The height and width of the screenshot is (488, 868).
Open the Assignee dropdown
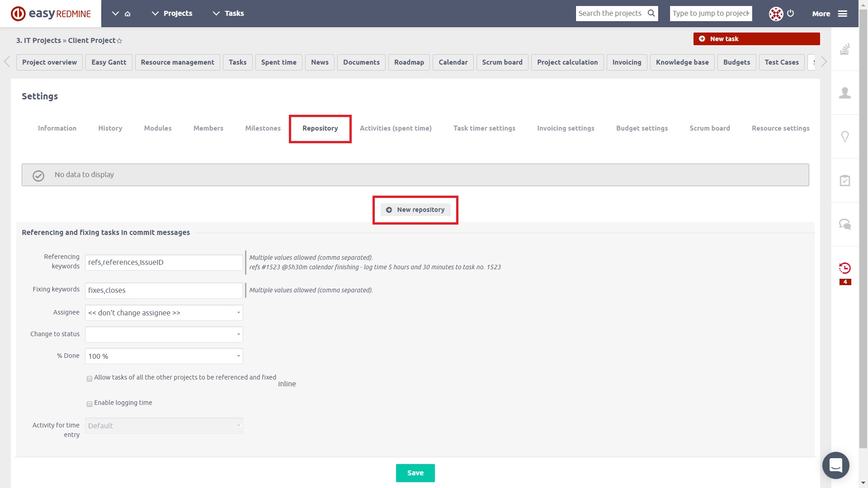tap(164, 313)
